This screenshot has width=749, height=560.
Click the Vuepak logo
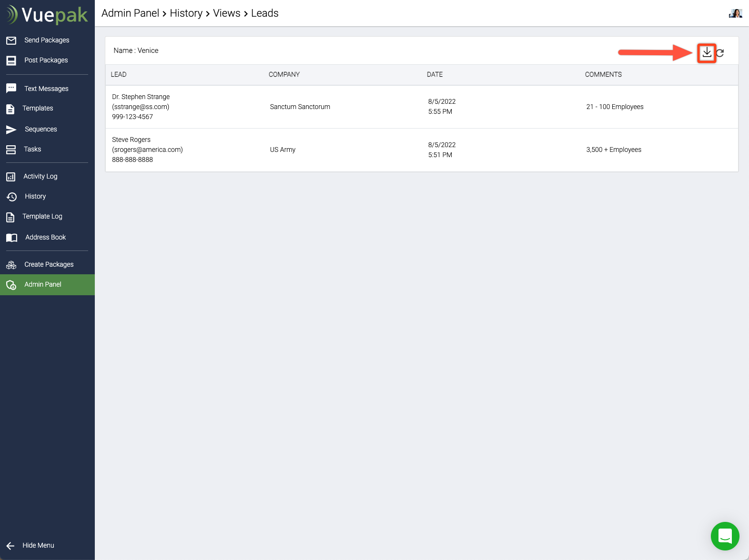[47, 15]
